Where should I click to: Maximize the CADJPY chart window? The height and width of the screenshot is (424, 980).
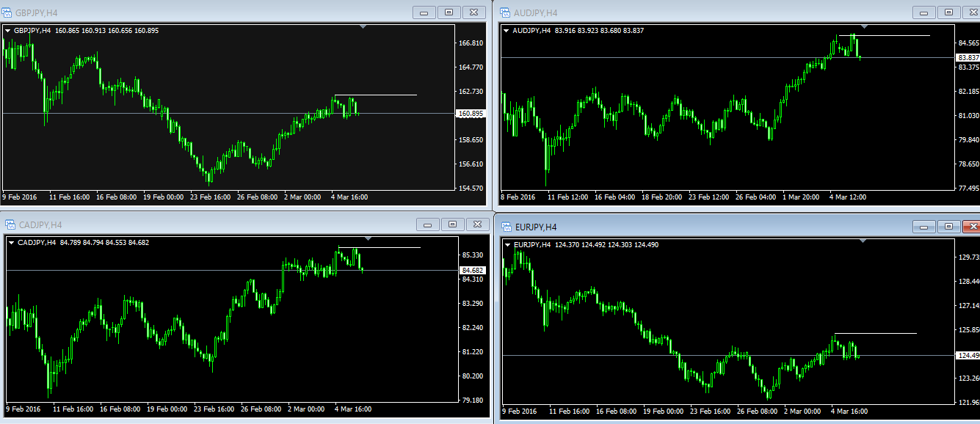point(452,224)
